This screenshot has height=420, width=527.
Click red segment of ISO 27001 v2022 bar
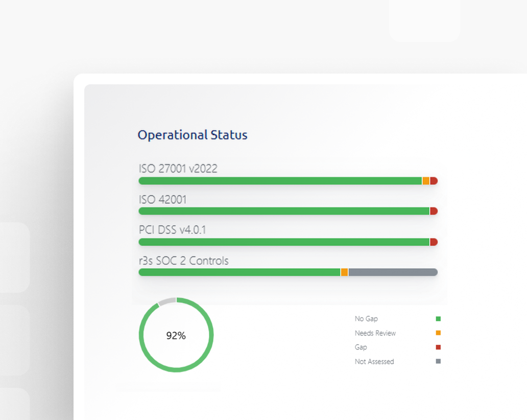(434, 181)
